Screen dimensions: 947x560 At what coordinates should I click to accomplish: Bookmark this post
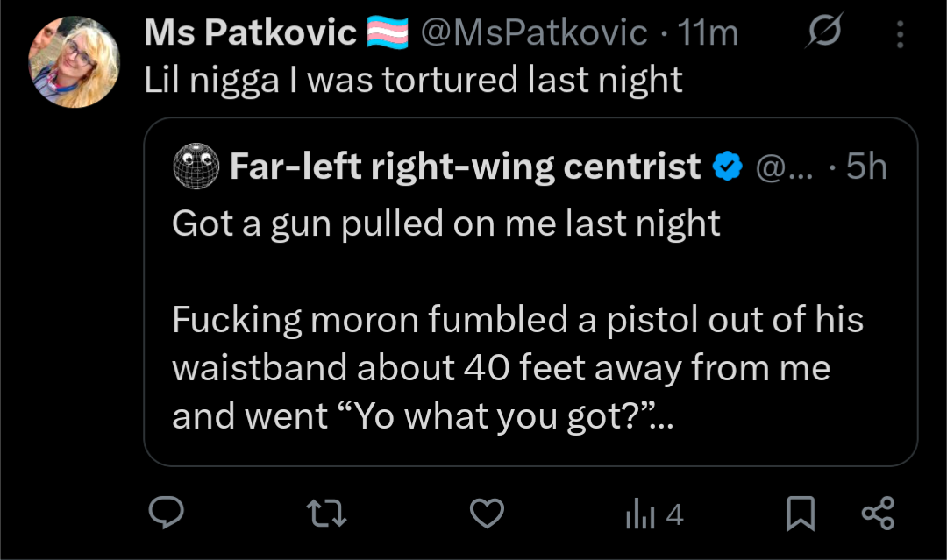point(800,514)
